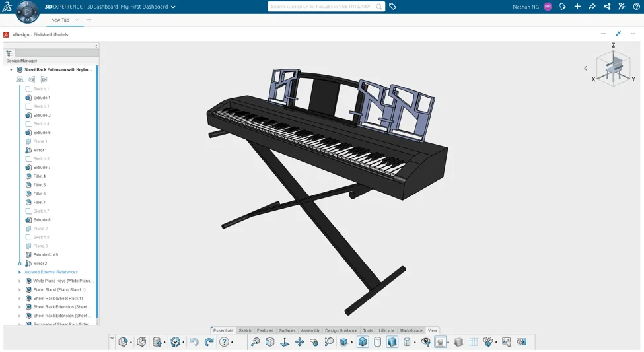
Task: Open the Design Guidance tab
Action: [341, 330]
